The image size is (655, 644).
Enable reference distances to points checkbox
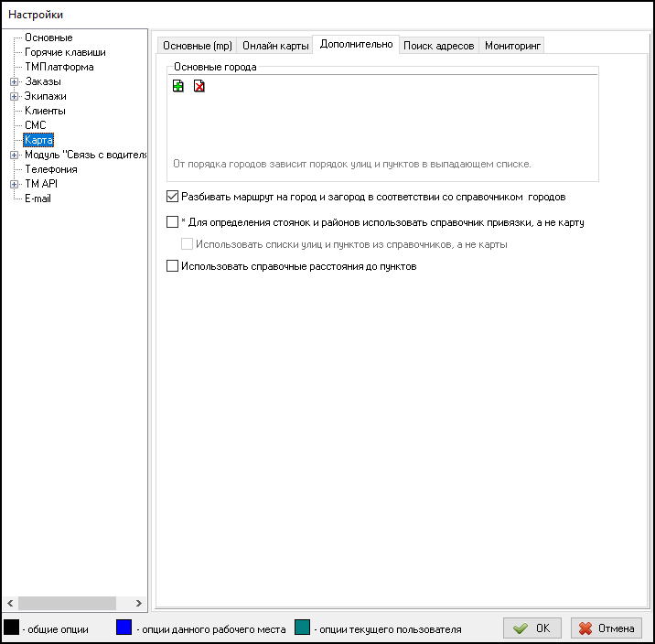[x=173, y=266]
